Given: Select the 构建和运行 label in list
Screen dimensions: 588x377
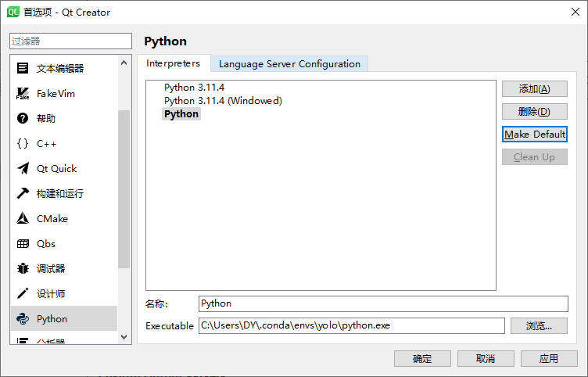Looking at the screenshot, I should [60, 193].
